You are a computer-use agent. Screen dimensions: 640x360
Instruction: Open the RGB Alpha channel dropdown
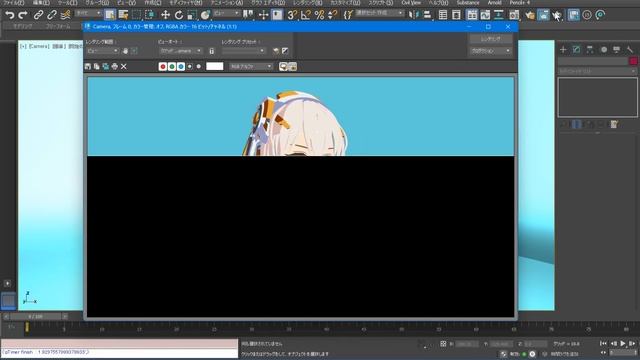(x=251, y=67)
